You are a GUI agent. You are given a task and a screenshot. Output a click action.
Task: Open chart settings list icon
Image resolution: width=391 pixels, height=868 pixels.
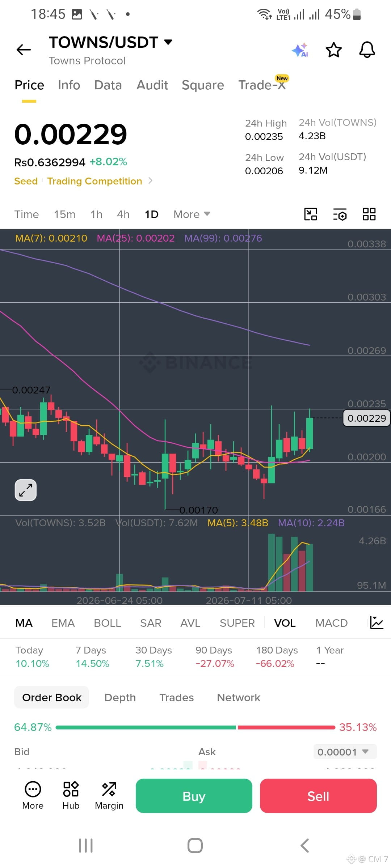pyautogui.click(x=340, y=214)
